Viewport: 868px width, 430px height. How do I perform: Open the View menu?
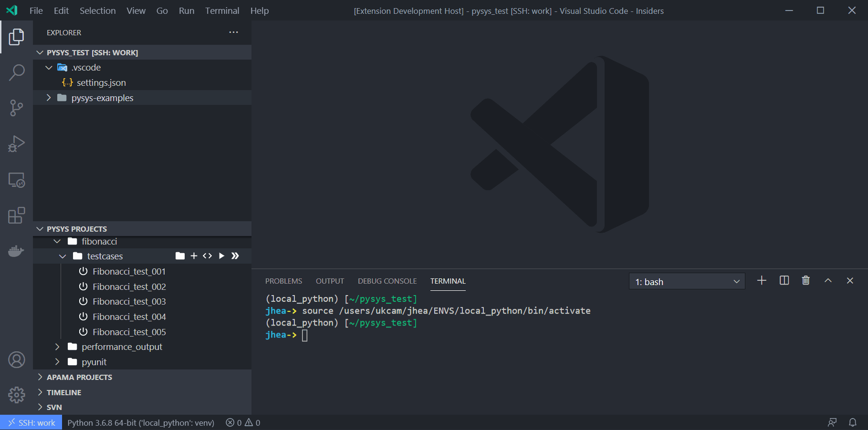pyautogui.click(x=136, y=10)
